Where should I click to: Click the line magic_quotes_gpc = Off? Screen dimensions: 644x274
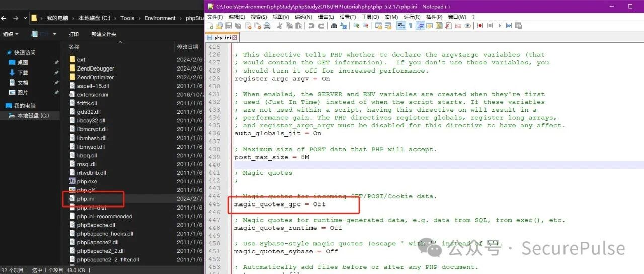click(280, 204)
